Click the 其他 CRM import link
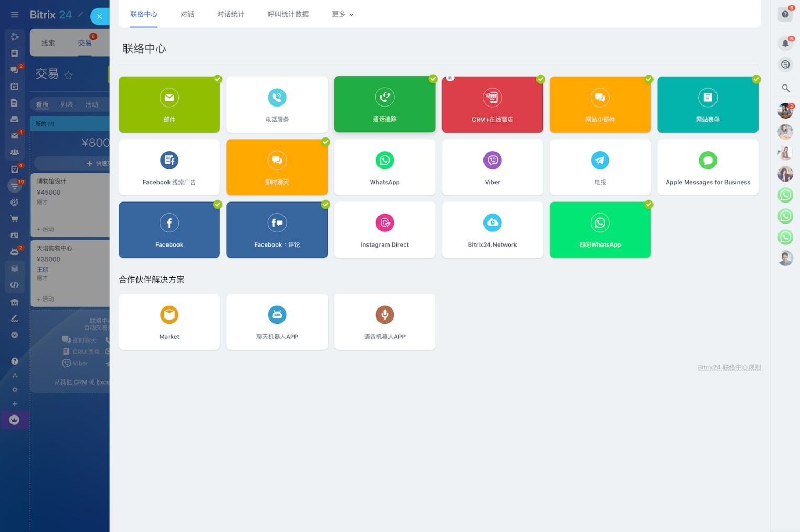This screenshot has width=800, height=532. click(x=73, y=382)
